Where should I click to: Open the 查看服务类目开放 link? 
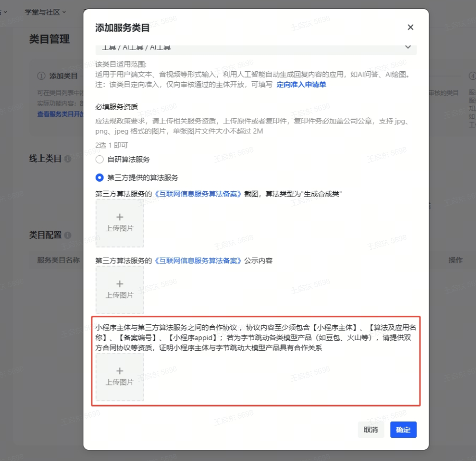coord(60,114)
